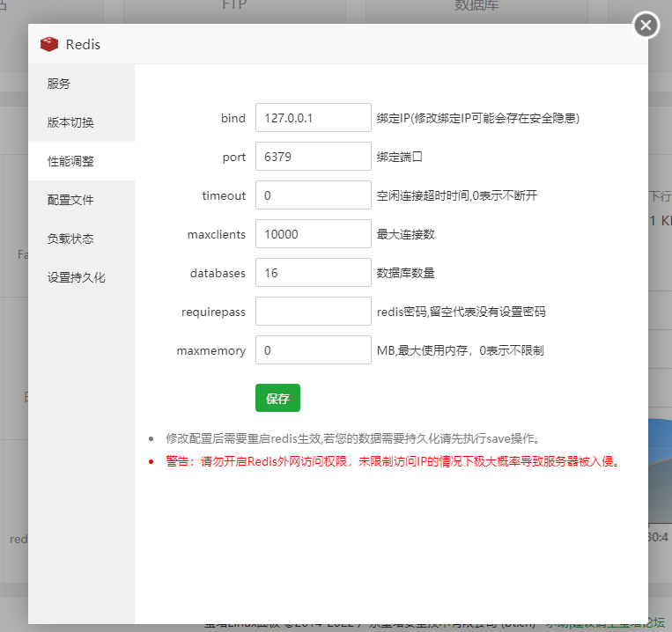Click the 数据库数量 label text
This screenshot has height=632, width=672.
click(x=405, y=273)
